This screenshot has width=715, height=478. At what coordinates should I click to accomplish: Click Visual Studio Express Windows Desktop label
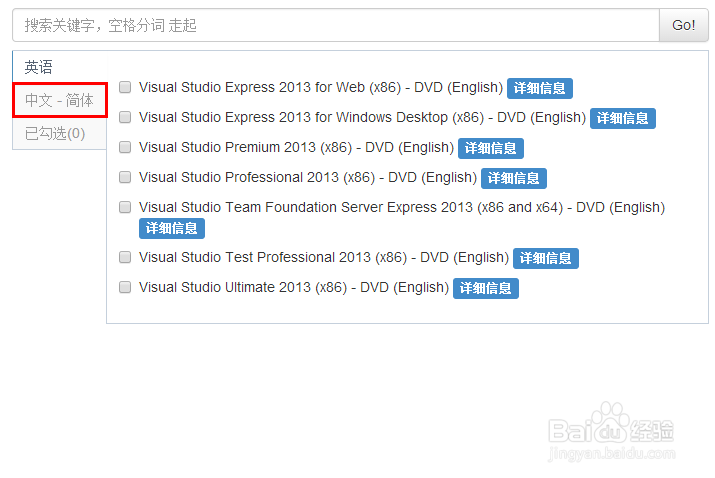pos(362,117)
